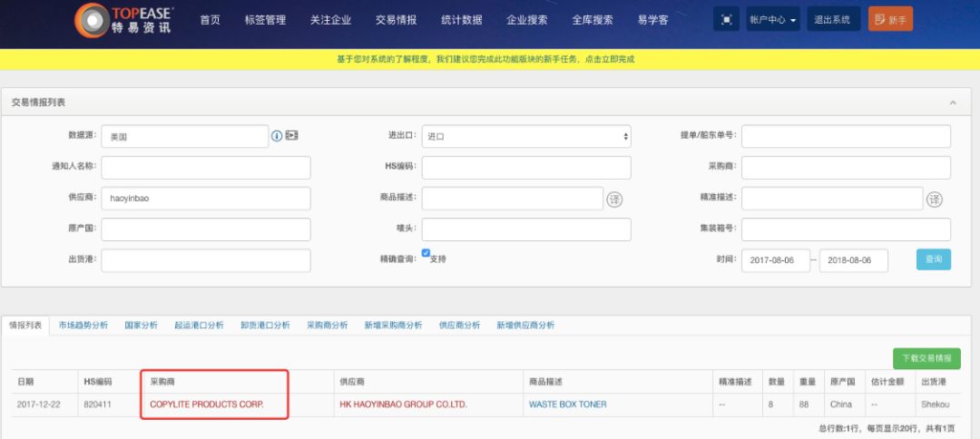Click the 商品描述 input field
This screenshot has height=439, width=980.
[x=513, y=199]
